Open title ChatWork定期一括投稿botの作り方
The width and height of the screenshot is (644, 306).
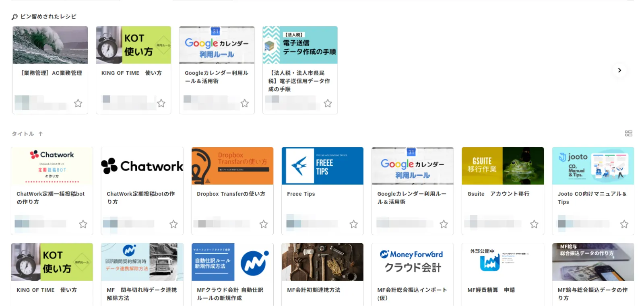click(51, 198)
